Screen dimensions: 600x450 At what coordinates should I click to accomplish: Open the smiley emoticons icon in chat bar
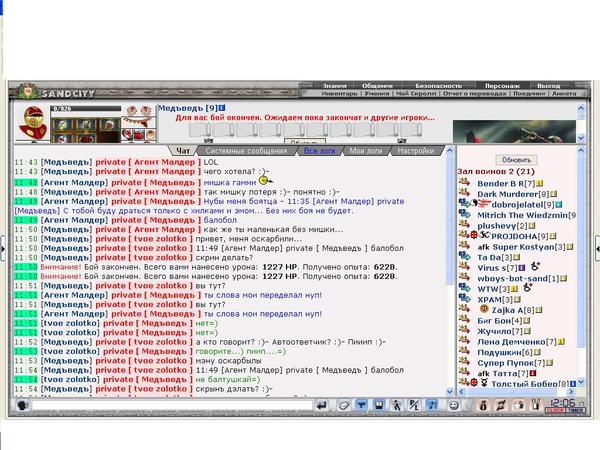(x=455, y=405)
